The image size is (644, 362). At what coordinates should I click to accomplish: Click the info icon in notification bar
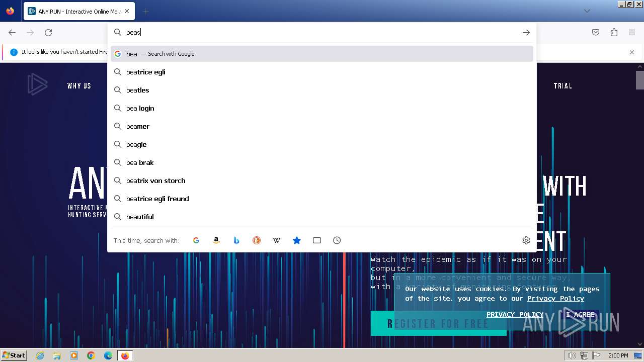tap(14, 52)
